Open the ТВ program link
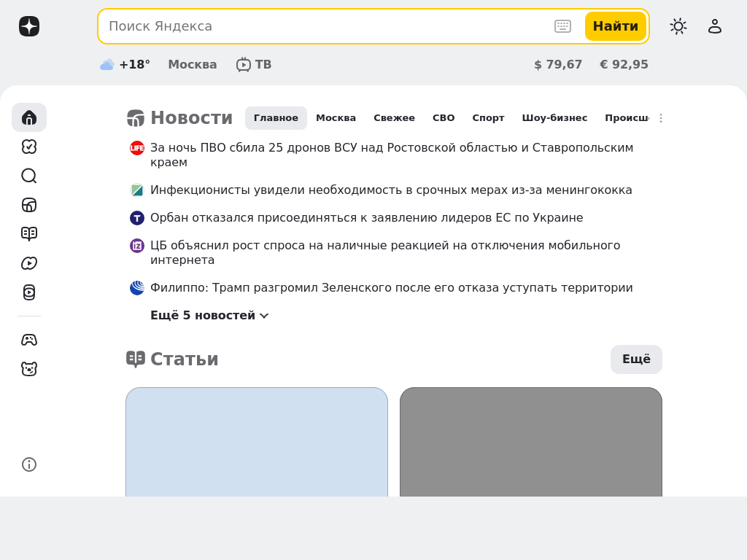Viewport: 747px width, 560px height. pos(254,64)
